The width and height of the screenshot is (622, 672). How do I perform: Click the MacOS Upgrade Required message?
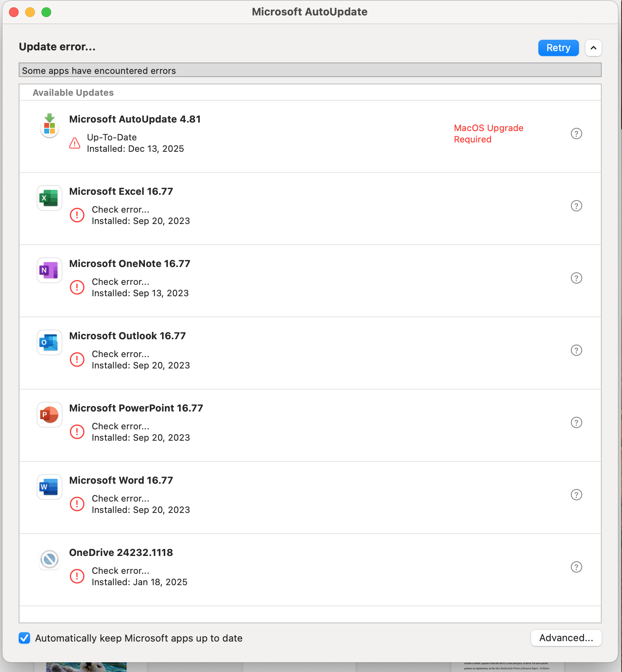pyautogui.click(x=488, y=134)
